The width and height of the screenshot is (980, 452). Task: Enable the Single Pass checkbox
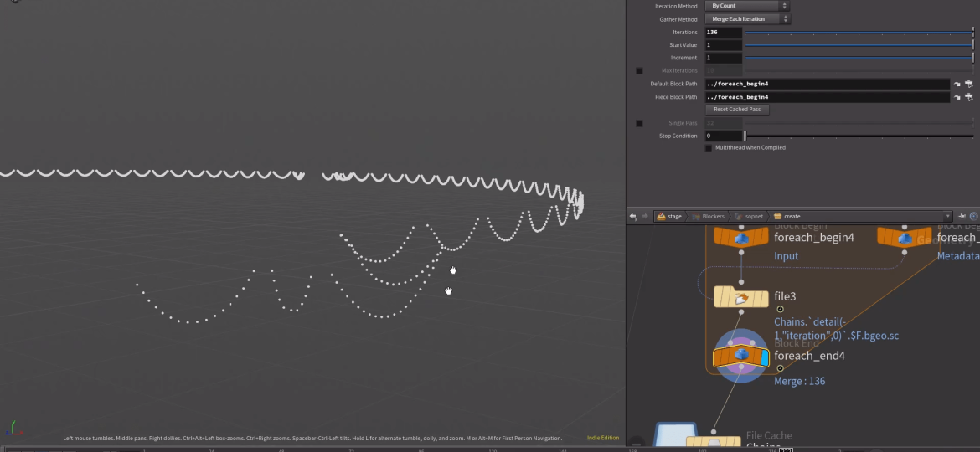pyautogui.click(x=640, y=123)
